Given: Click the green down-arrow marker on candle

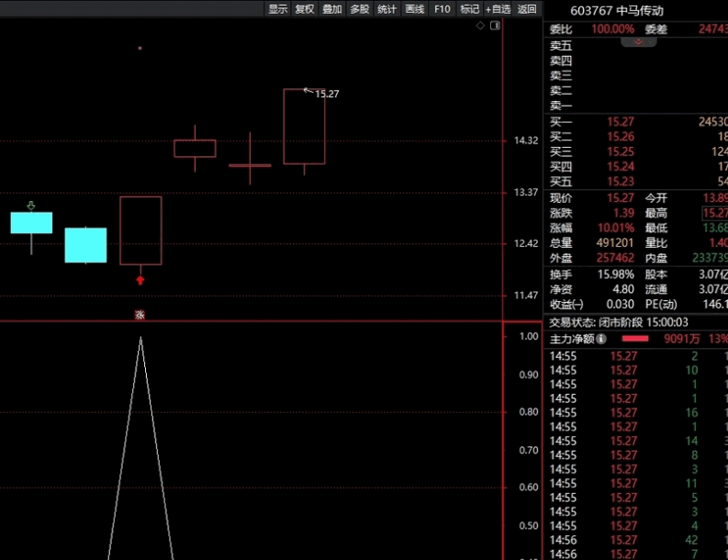Looking at the screenshot, I should (x=31, y=206).
